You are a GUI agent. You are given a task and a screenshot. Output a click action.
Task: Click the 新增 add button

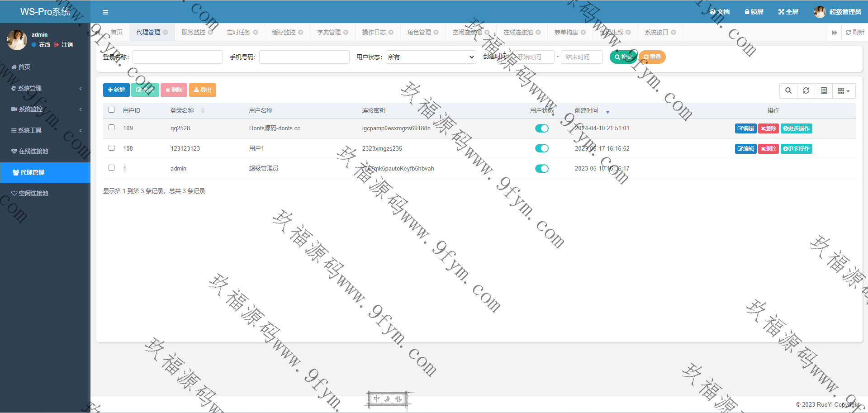pos(116,90)
